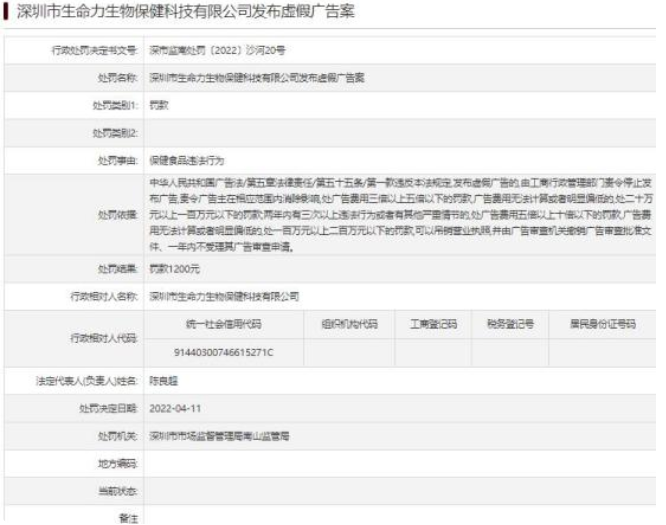Click the value 罚款 in the 处罚类别1 row
This screenshot has height=525, width=666.
pos(159,106)
